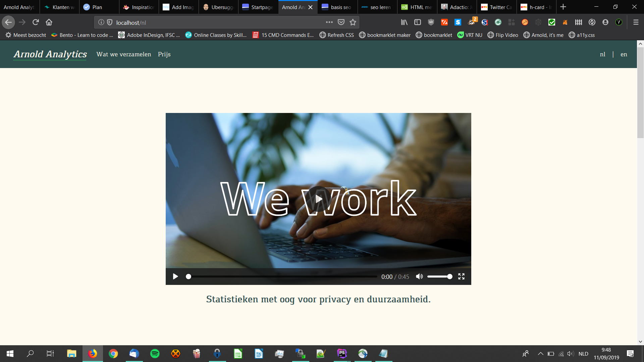Open Spotify from the taskbar
Viewport: 644px width, 362px height.
[x=155, y=354]
